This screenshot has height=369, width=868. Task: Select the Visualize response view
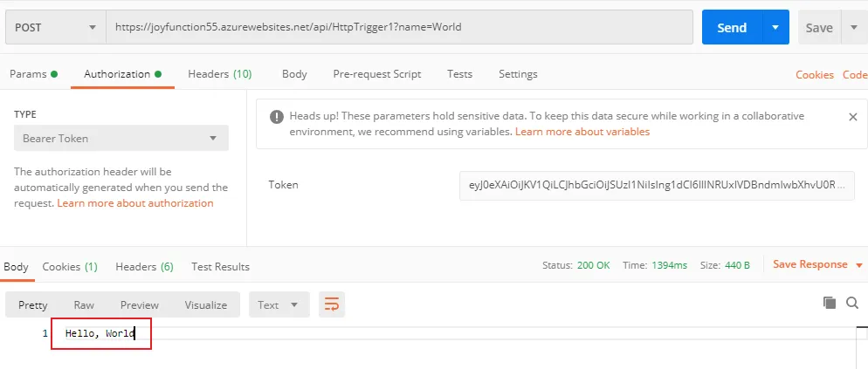coord(205,304)
